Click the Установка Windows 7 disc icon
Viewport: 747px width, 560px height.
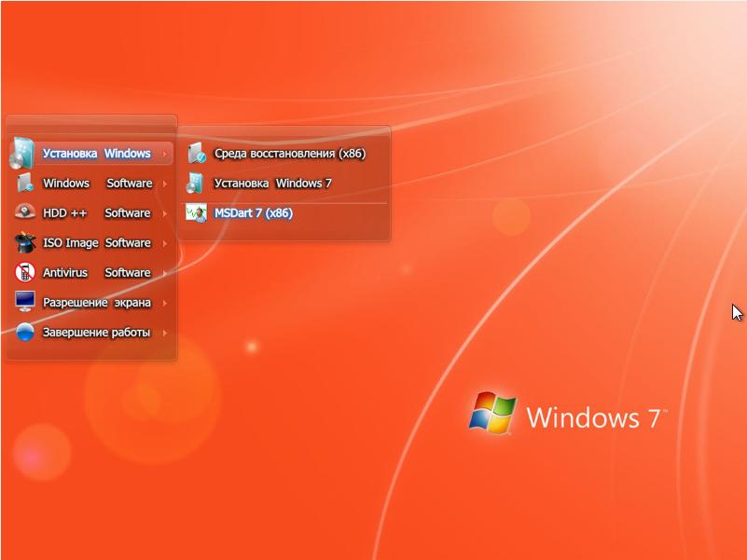195,184
